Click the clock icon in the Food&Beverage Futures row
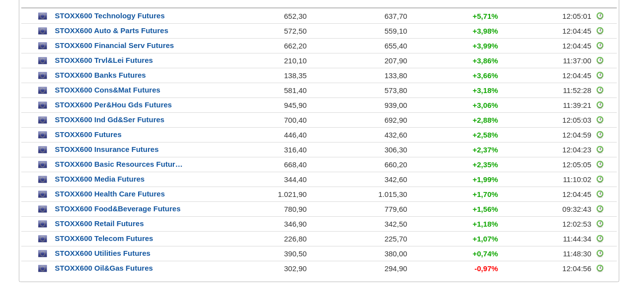Viewport: 644px width, 288px height. pos(600,209)
